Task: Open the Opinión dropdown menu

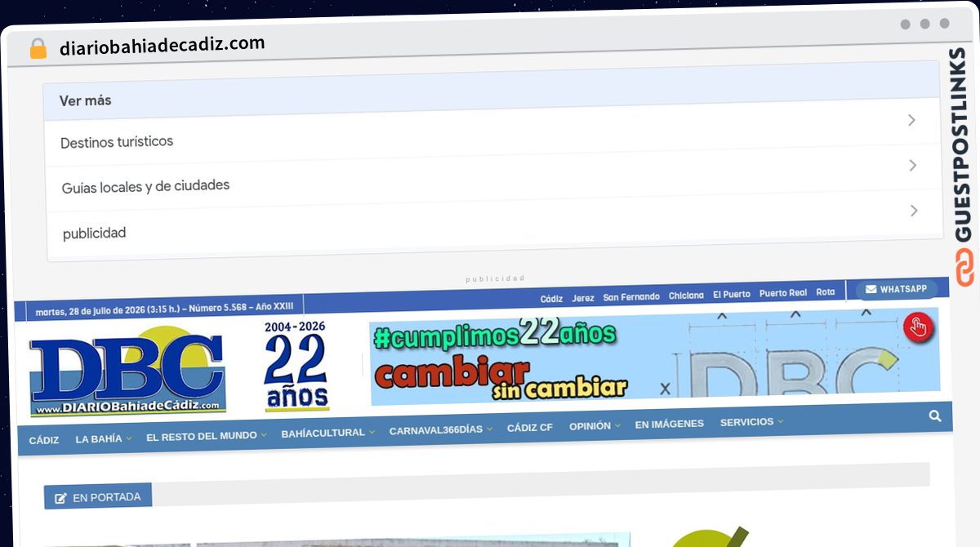Action: click(595, 426)
